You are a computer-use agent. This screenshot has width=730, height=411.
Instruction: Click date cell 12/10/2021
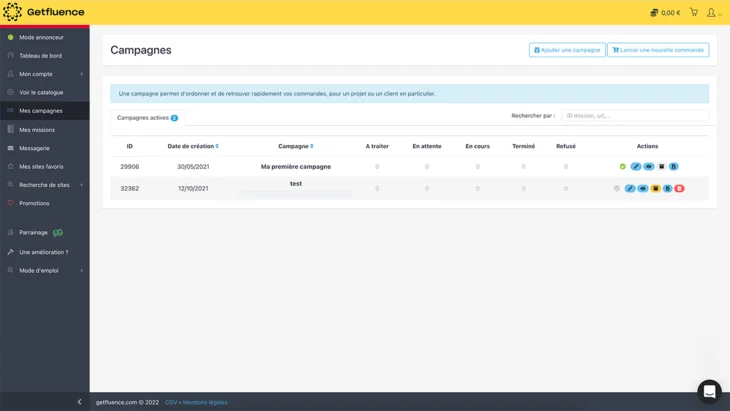193,189
